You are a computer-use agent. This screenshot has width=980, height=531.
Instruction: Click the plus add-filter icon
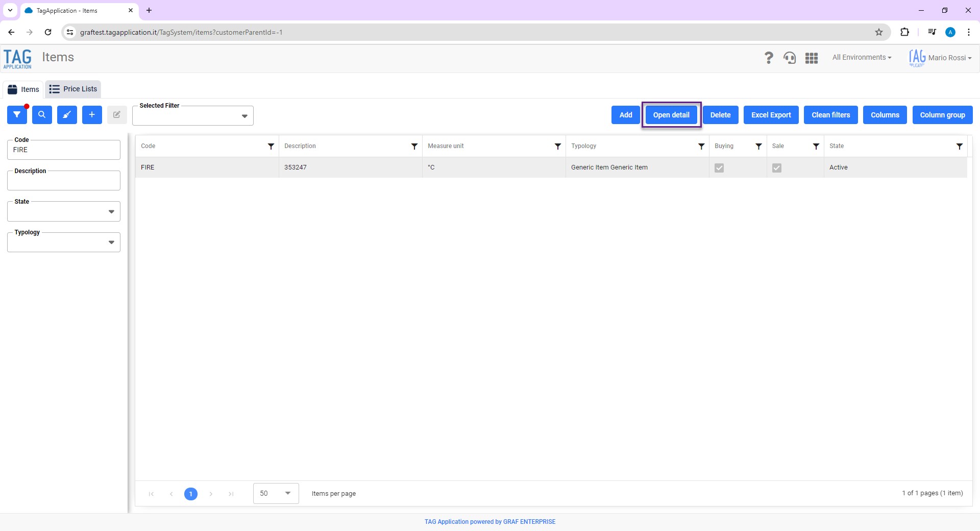(x=92, y=115)
